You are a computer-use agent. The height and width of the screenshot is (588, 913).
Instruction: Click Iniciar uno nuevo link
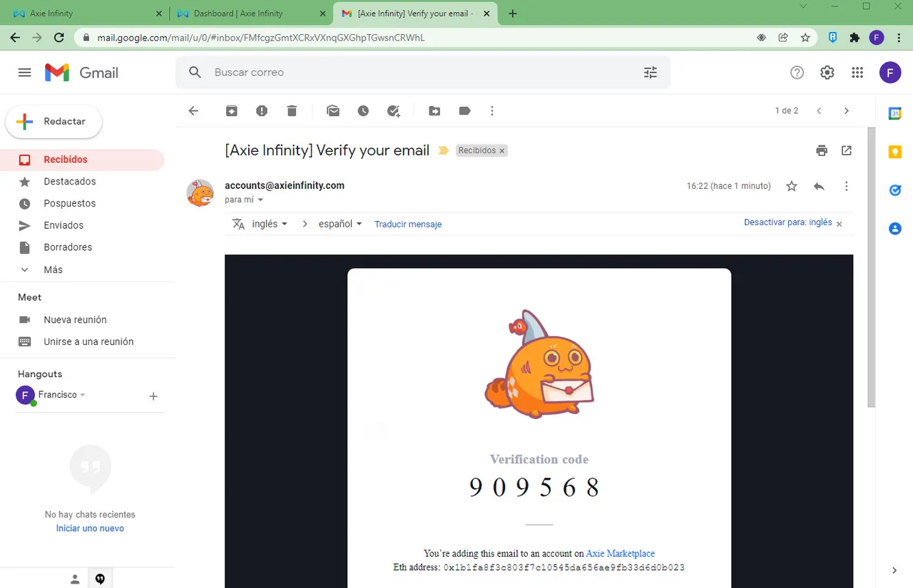coord(90,528)
